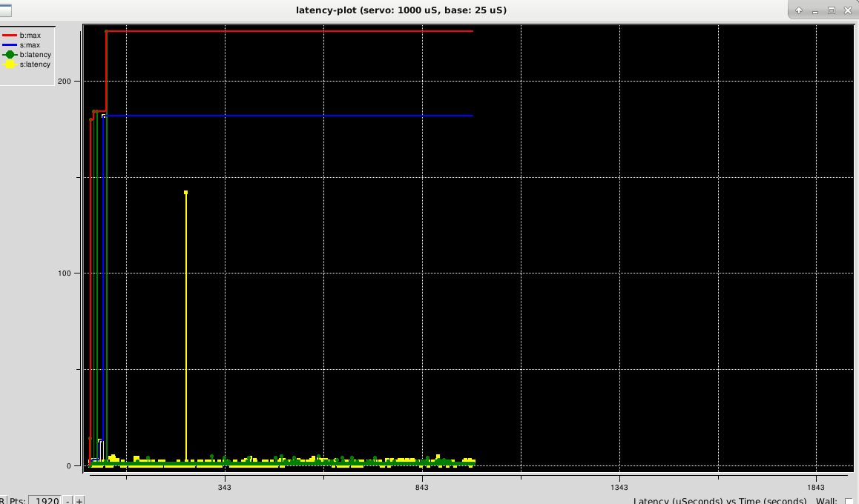
Task: Click the y-axis label 100
Action: [64, 273]
